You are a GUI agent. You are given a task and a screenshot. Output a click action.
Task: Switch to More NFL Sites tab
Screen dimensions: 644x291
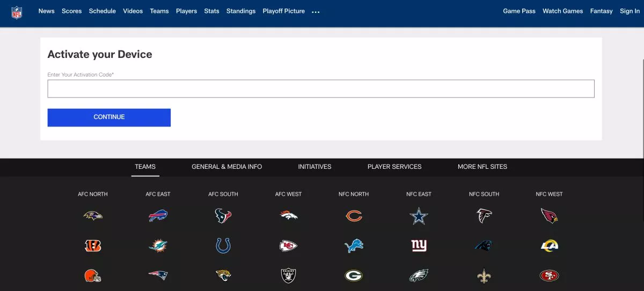pos(482,167)
